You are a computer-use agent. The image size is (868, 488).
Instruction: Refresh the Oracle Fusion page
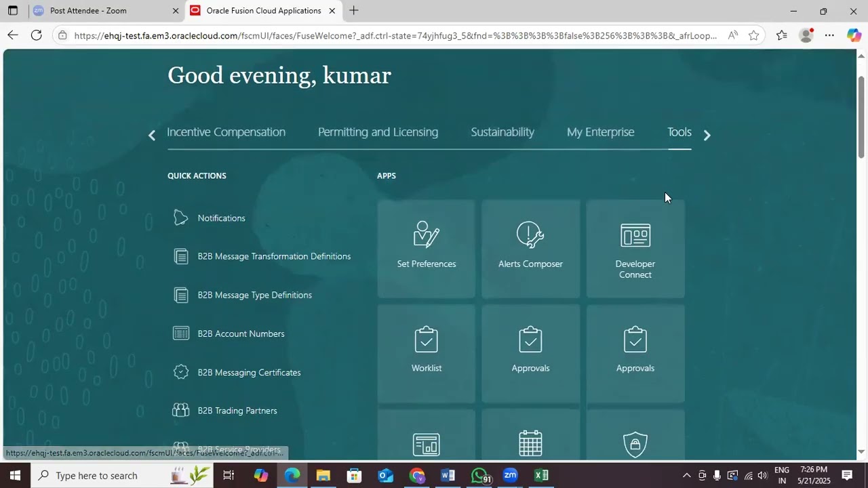click(37, 35)
